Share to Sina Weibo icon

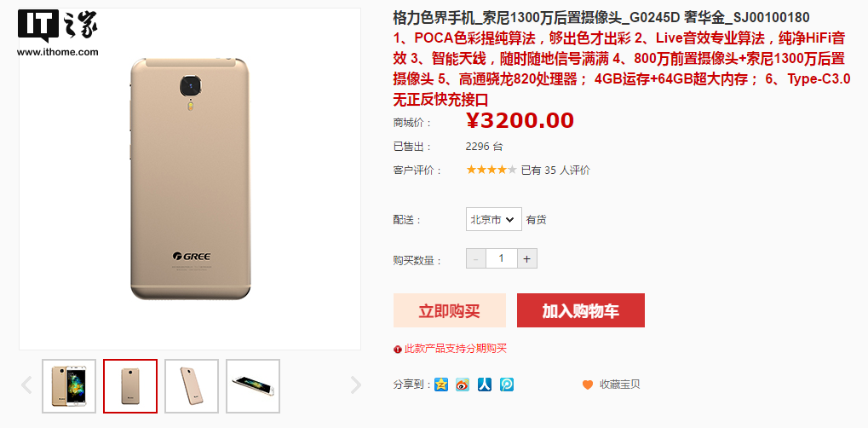pos(463,385)
